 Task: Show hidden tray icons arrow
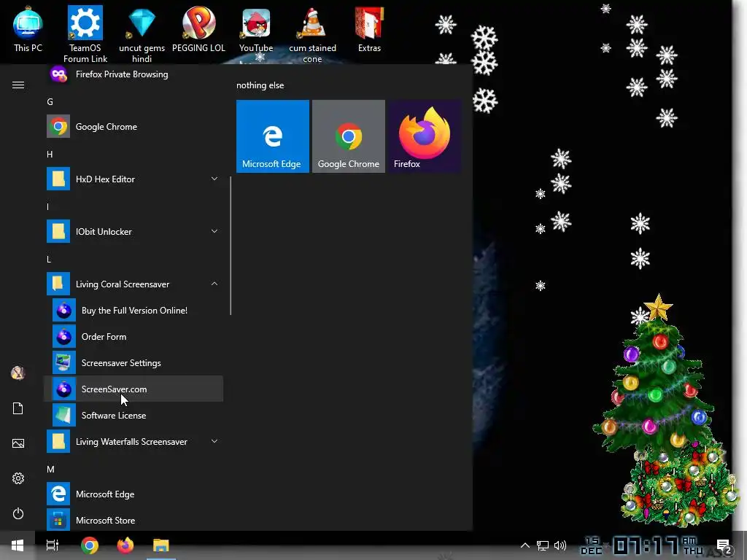525,545
